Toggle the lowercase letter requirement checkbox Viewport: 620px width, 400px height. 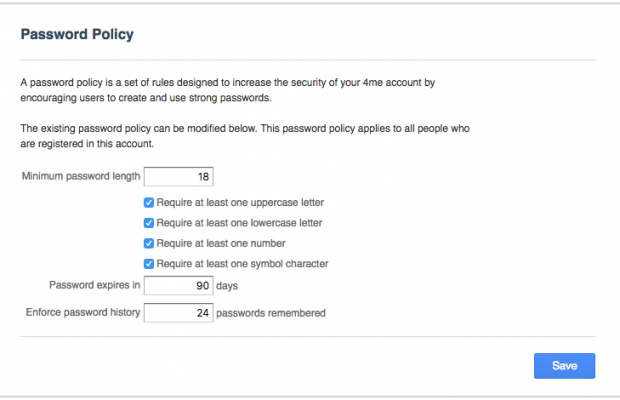click(149, 223)
